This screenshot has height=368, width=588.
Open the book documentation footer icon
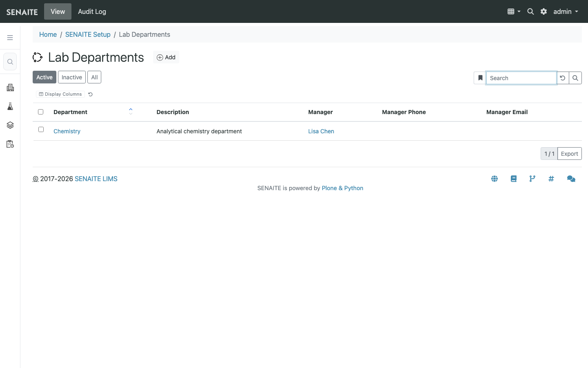click(x=514, y=179)
